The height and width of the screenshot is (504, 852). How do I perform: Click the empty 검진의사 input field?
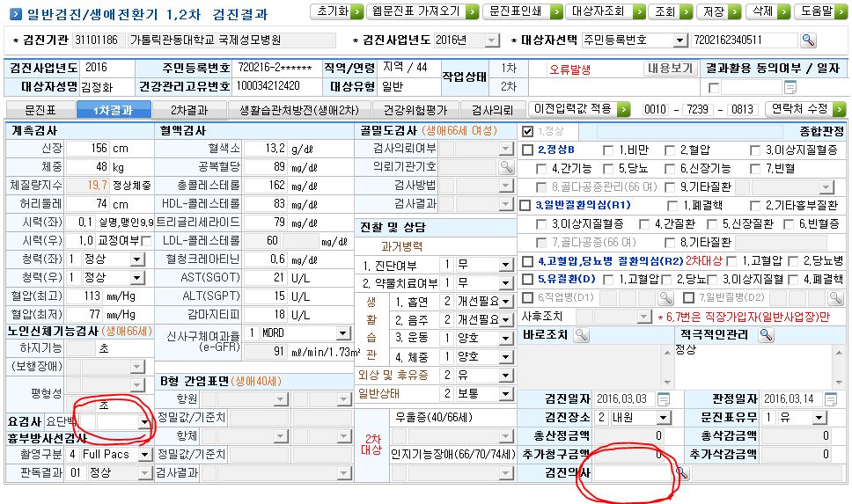[634, 473]
